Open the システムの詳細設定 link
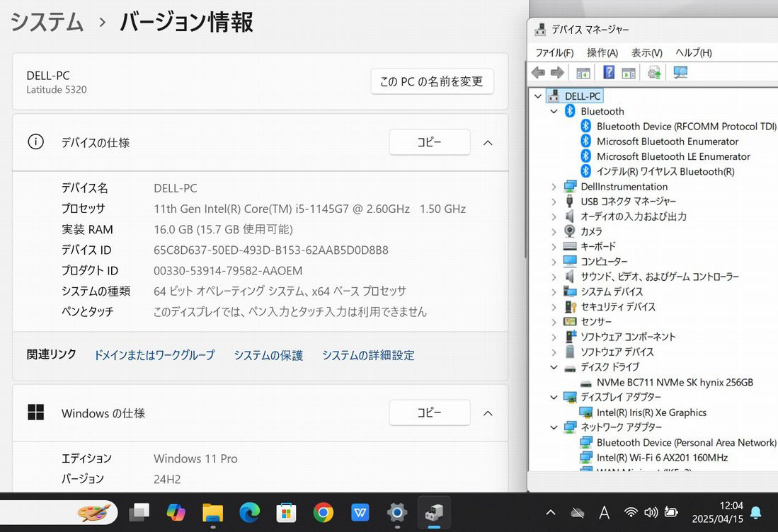Screen dimensions: 778x532 tap(368, 355)
